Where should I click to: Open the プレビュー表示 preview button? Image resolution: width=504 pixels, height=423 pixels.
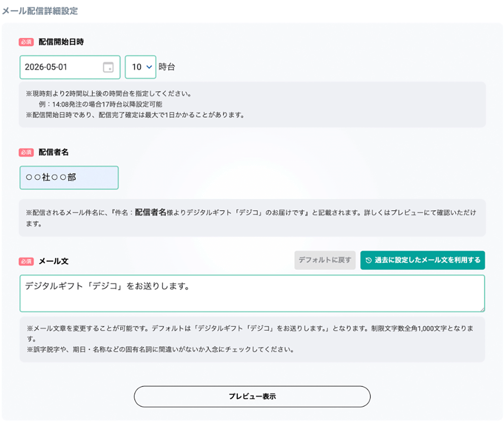tap(252, 396)
